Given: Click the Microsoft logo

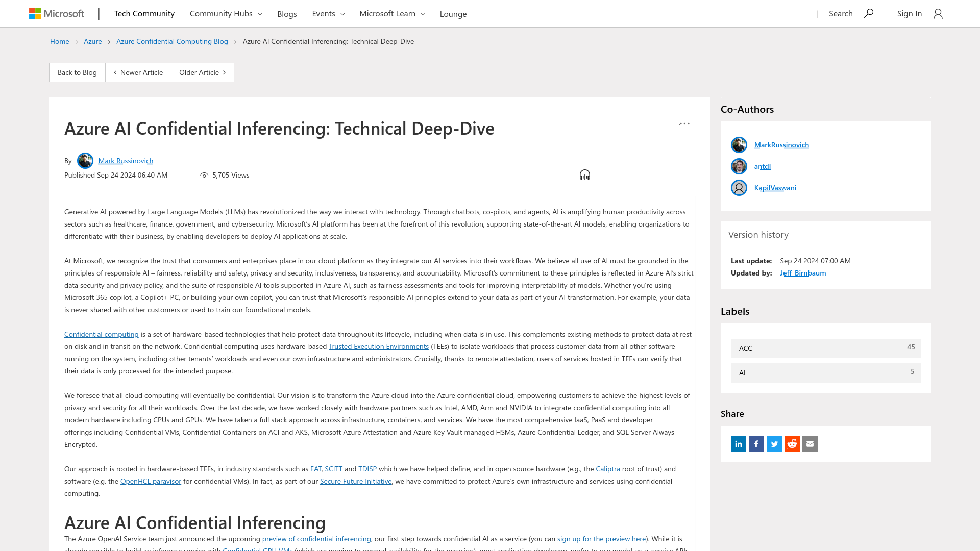Looking at the screenshot, I should pos(57,14).
